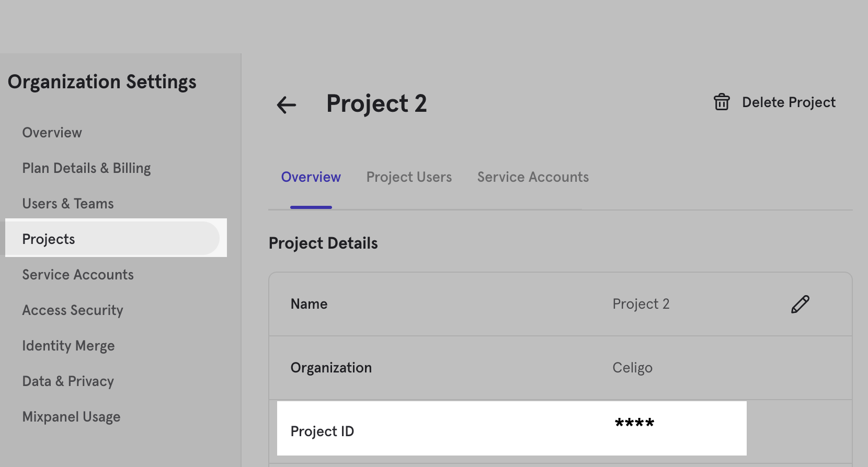Viewport: 868px width, 467px height.
Task: Click the Project 2 page title
Action: [x=376, y=103]
